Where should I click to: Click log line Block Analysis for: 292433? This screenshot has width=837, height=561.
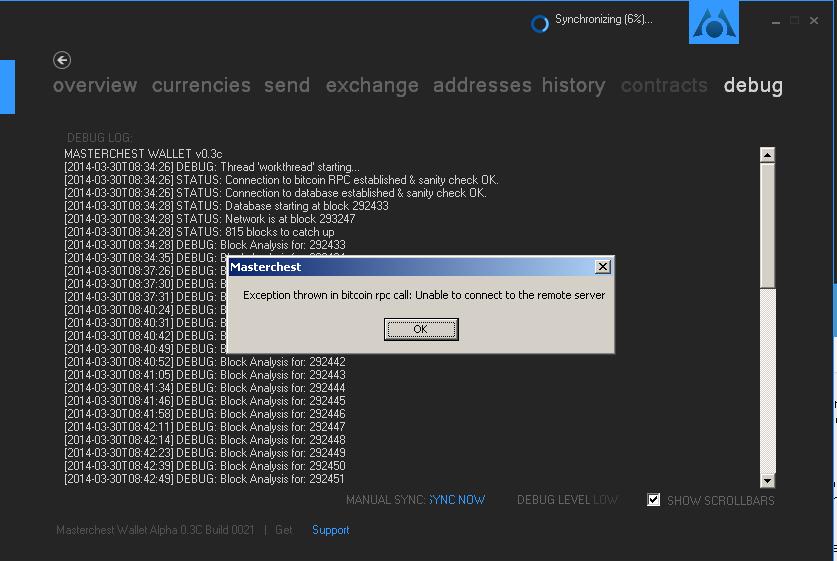coord(205,245)
